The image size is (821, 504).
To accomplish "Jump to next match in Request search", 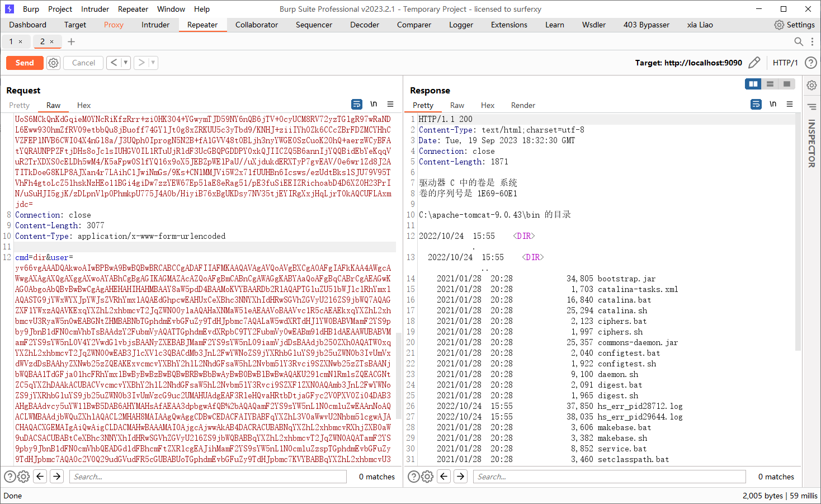I will (57, 477).
